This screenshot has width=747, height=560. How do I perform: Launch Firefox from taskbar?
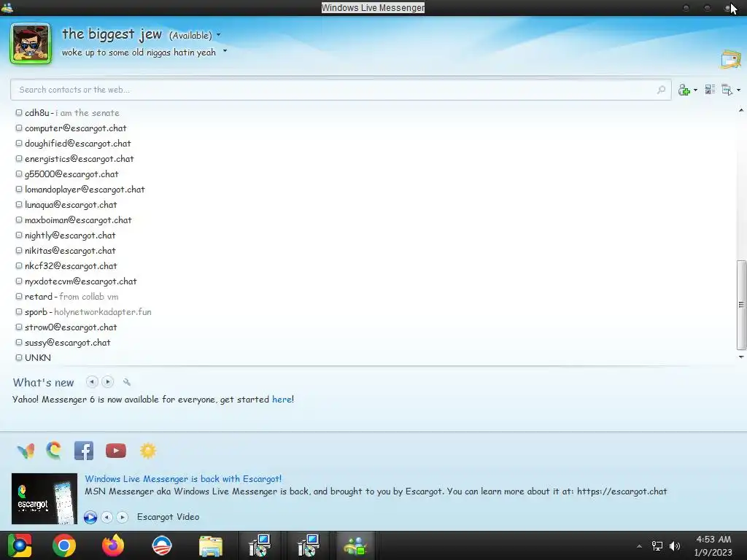[113, 545]
